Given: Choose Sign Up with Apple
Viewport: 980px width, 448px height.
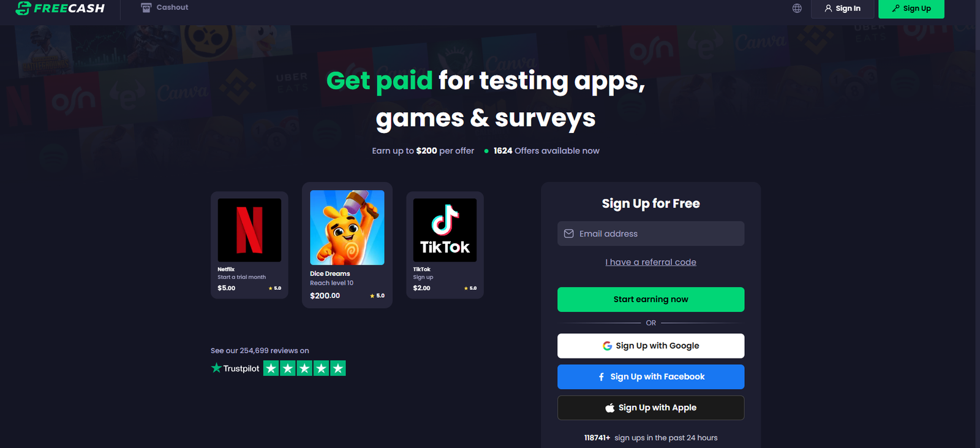Looking at the screenshot, I should pyautogui.click(x=650, y=408).
